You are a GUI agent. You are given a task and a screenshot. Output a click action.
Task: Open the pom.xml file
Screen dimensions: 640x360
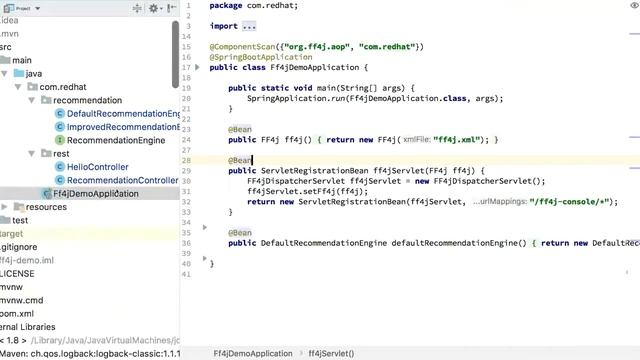point(17,314)
